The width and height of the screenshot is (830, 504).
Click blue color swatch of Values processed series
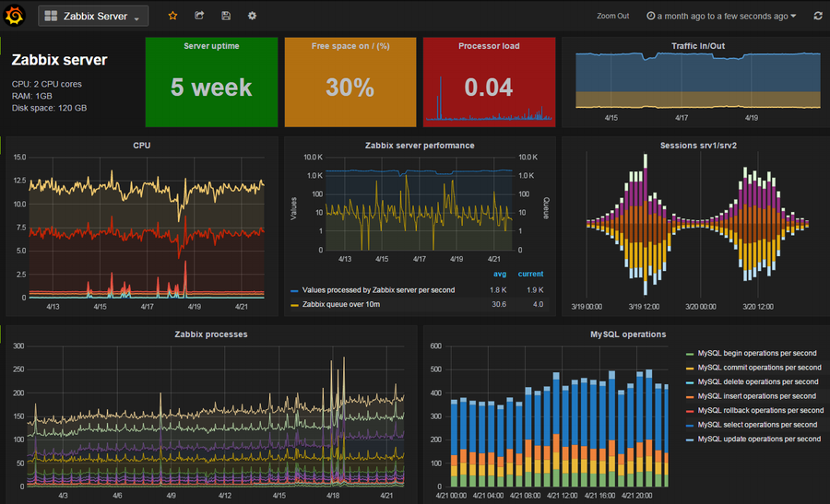pyautogui.click(x=294, y=290)
